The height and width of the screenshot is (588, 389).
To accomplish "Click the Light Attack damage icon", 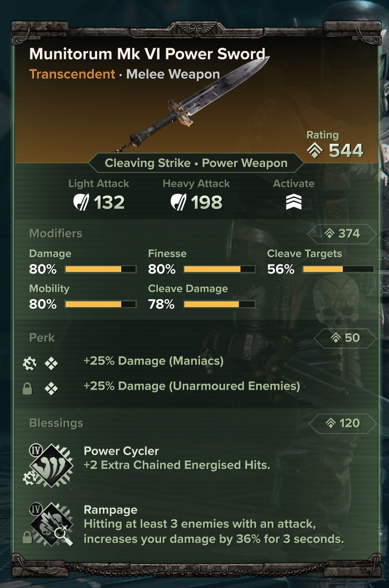I will point(81,202).
